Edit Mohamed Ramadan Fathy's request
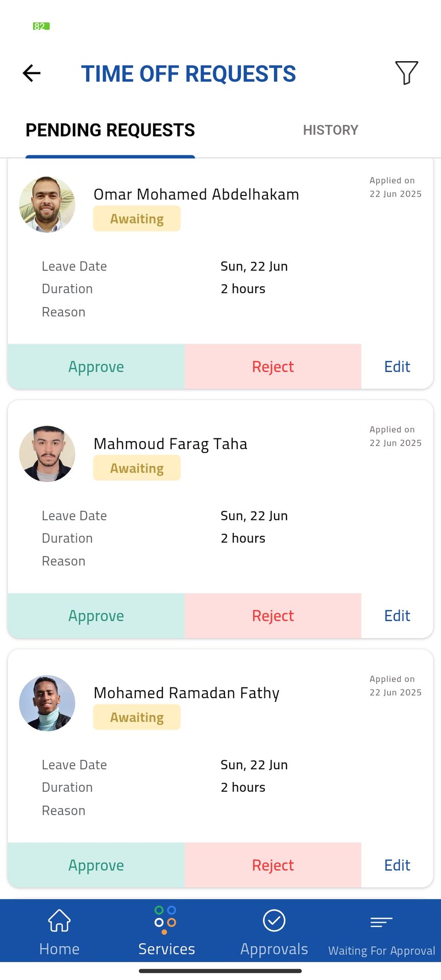Image resolution: width=441 pixels, height=980 pixels. coord(397,865)
